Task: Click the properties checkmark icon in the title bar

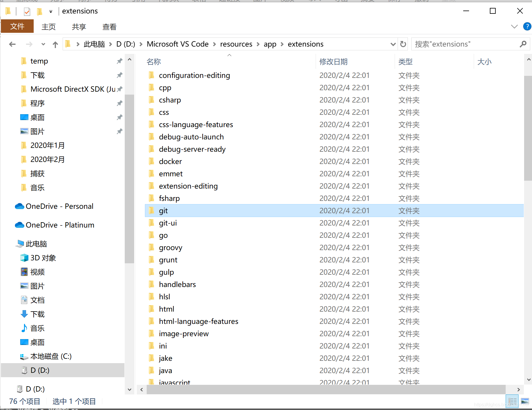Action: coord(27,11)
